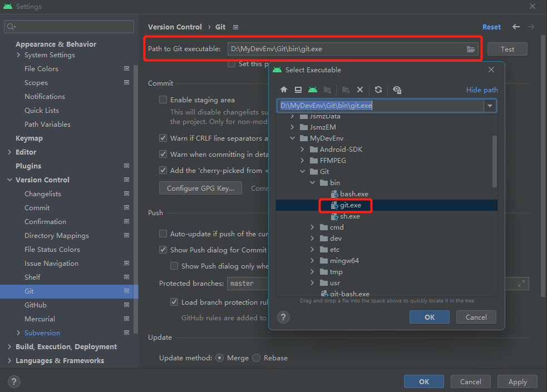Select bash.exe in the file tree
The image size is (547, 392).
pyautogui.click(x=354, y=194)
